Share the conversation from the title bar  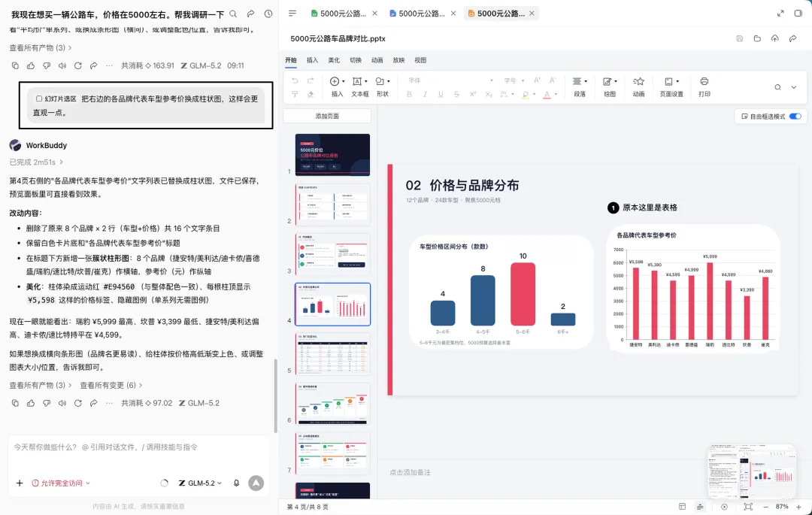[250, 14]
